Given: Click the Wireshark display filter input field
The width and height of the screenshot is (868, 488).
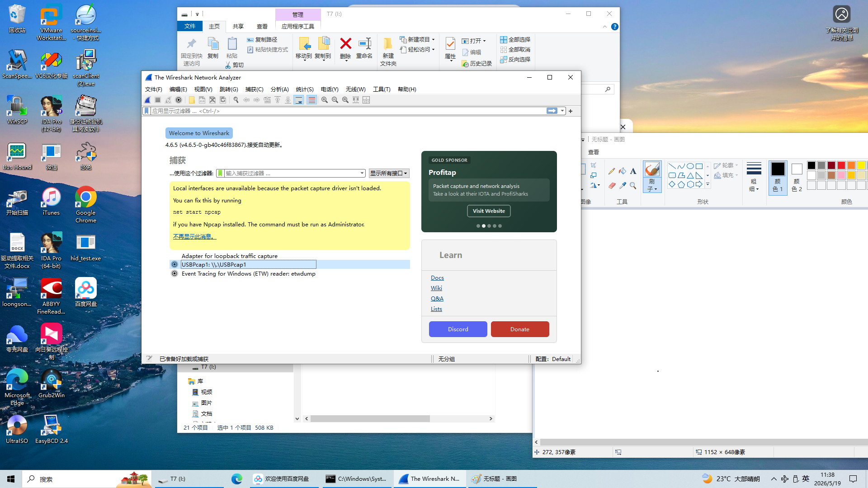Looking at the screenshot, I should point(348,111).
